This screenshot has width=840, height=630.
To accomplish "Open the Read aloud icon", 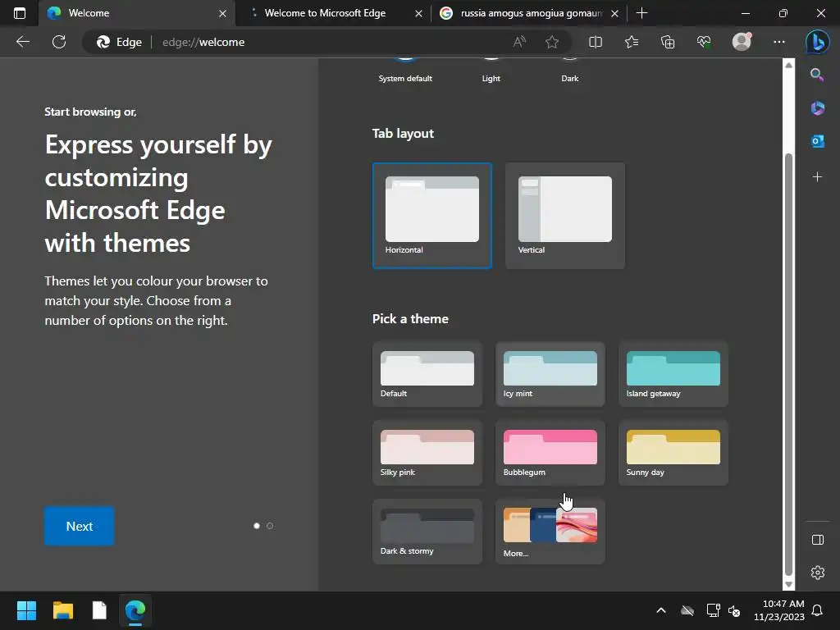I will 519,42.
